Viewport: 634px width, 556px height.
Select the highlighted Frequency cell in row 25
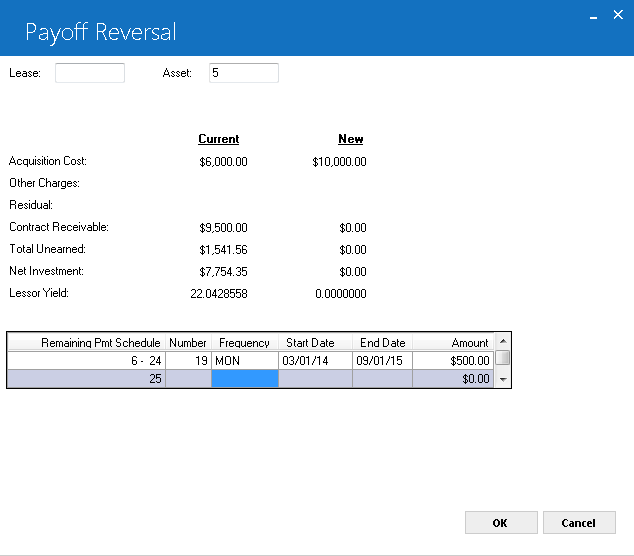(x=245, y=379)
